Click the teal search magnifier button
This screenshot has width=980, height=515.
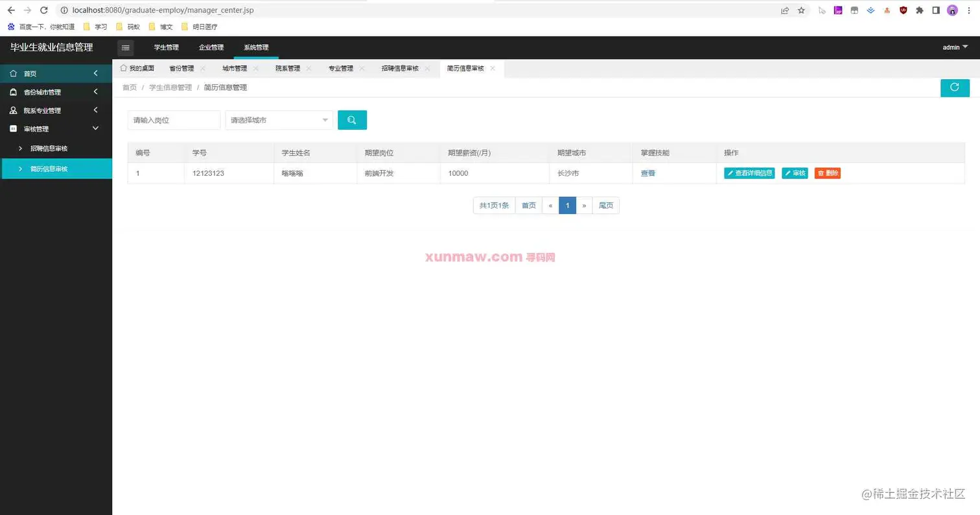click(352, 120)
